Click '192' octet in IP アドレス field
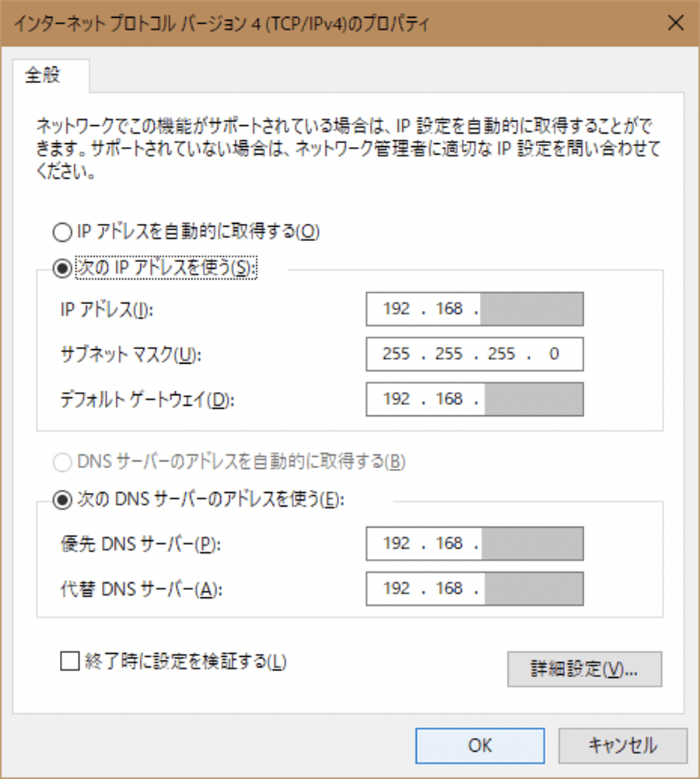Image resolution: width=700 pixels, height=779 pixels. (x=396, y=309)
